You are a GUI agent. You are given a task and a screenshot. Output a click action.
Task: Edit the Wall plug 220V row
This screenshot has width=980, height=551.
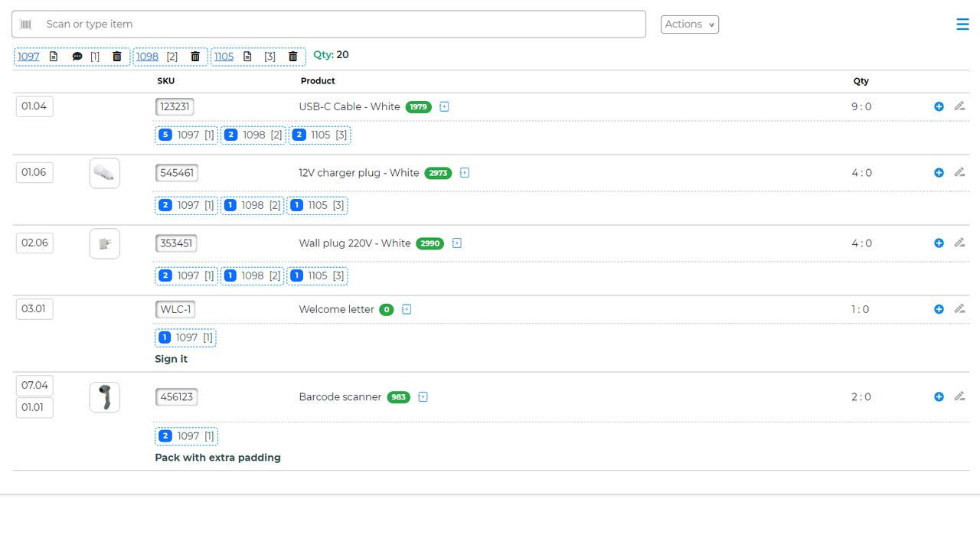click(x=959, y=243)
